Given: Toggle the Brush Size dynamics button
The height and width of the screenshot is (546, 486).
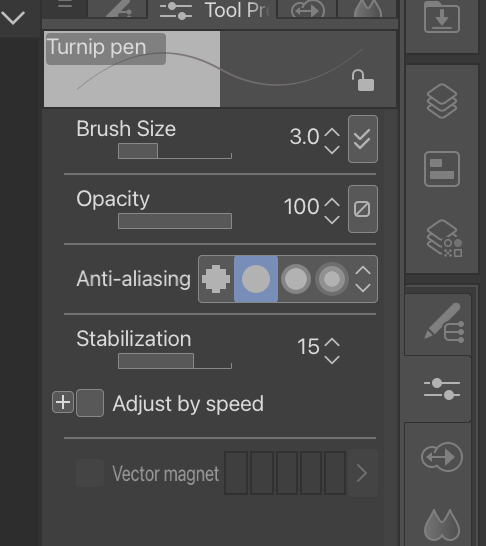Looking at the screenshot, I should point(363,139).
